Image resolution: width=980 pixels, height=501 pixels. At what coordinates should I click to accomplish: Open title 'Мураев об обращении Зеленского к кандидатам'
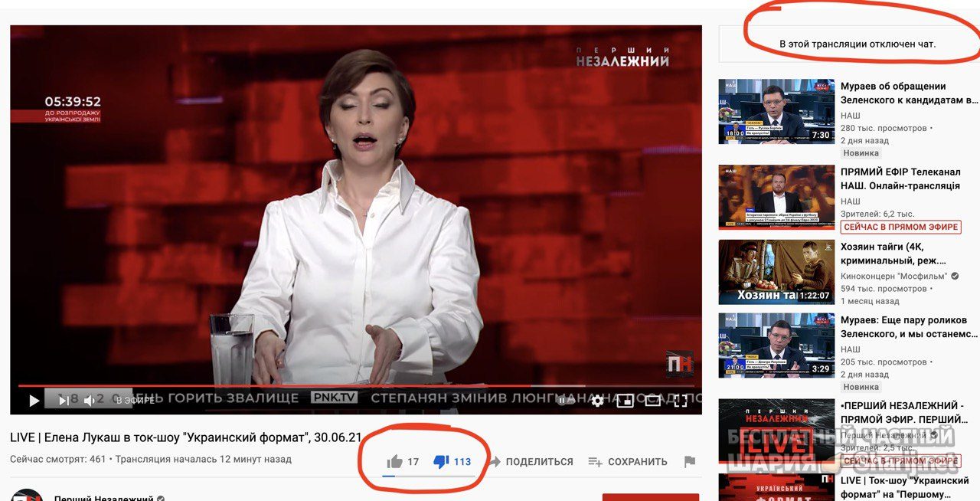pos(909,93)
